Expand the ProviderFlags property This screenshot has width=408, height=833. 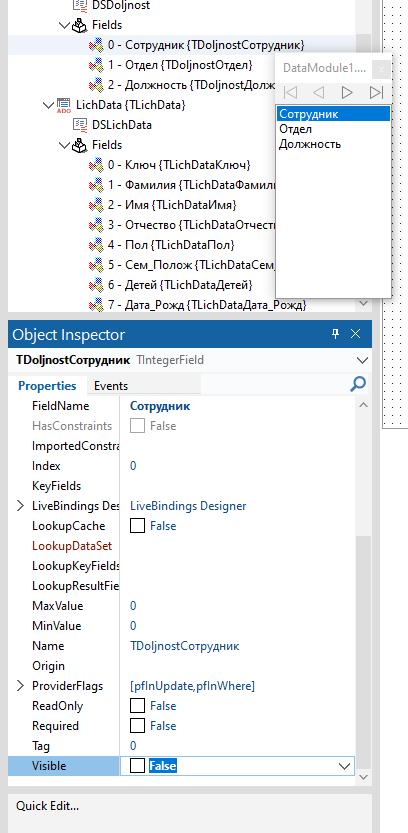point(20,686)
